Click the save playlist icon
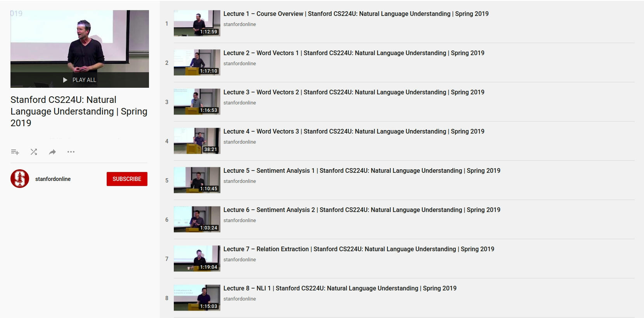This screenshot has width=644, height=318. [x=15, y=152]
